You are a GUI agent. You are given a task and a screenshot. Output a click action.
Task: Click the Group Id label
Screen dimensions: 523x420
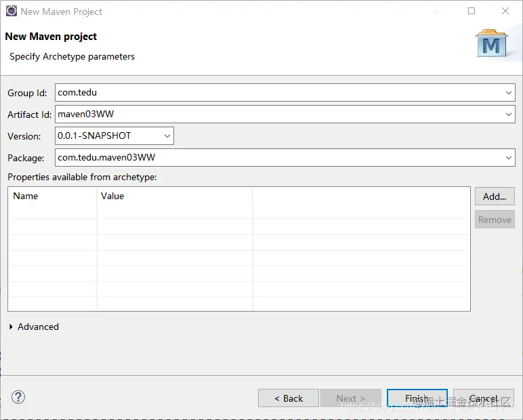[27, 93]
